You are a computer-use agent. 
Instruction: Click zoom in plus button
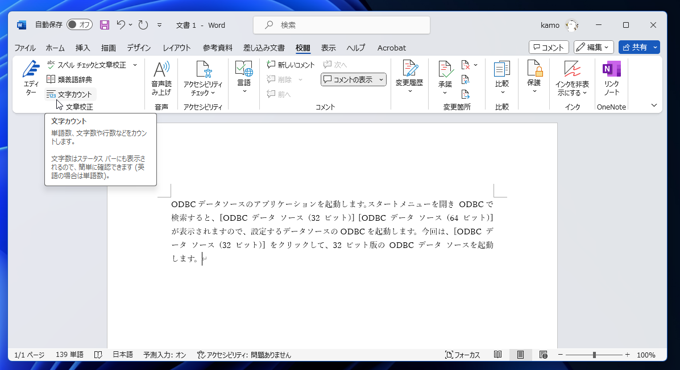point(627,355)
